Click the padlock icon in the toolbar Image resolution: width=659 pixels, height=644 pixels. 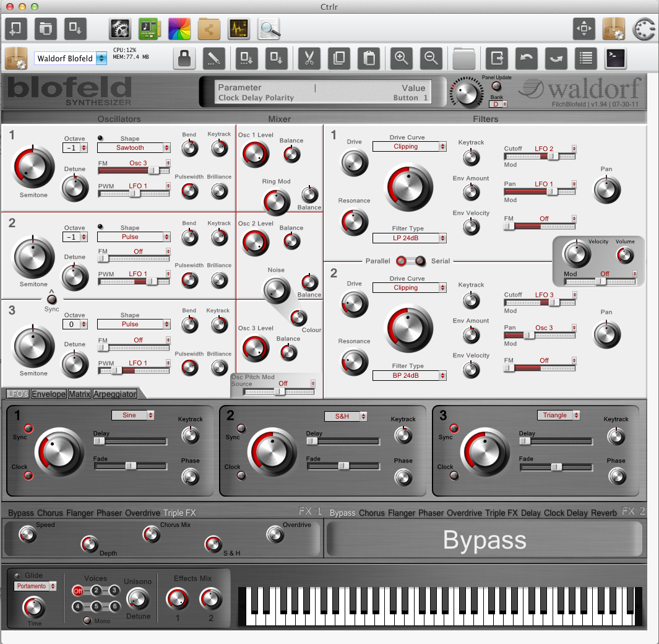[x=184, y=59]
